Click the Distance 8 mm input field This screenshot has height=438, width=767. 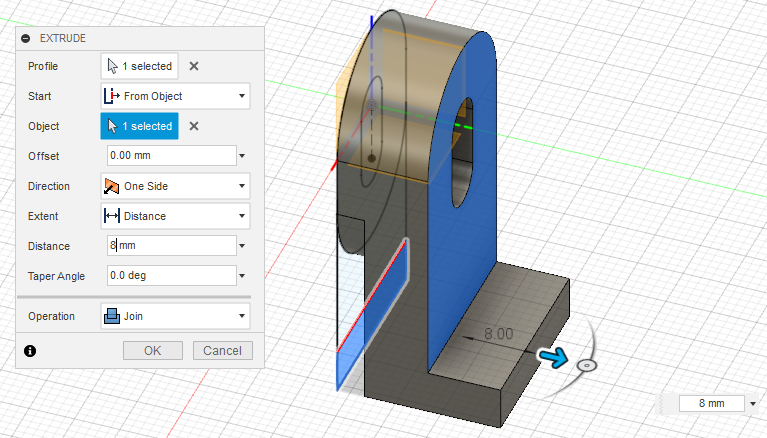172,246
